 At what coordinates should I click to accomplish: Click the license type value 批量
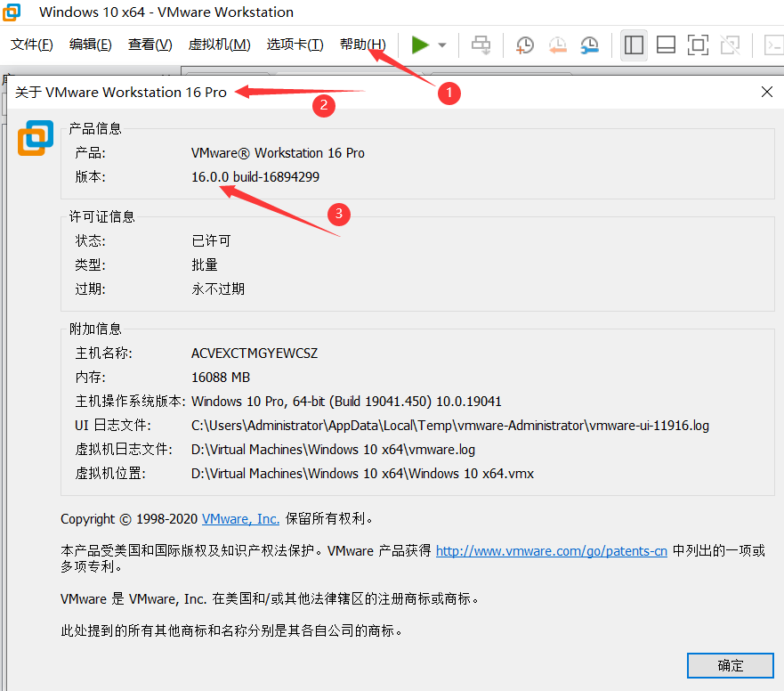click(205, 264)
